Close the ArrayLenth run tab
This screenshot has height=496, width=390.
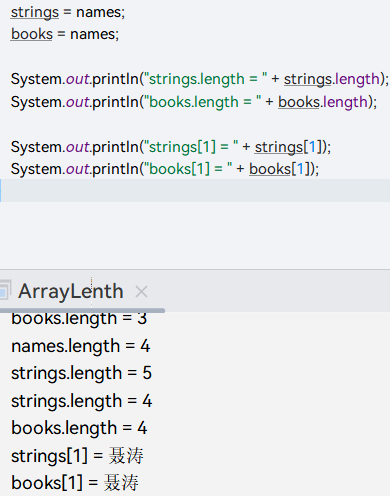[142, 292]
